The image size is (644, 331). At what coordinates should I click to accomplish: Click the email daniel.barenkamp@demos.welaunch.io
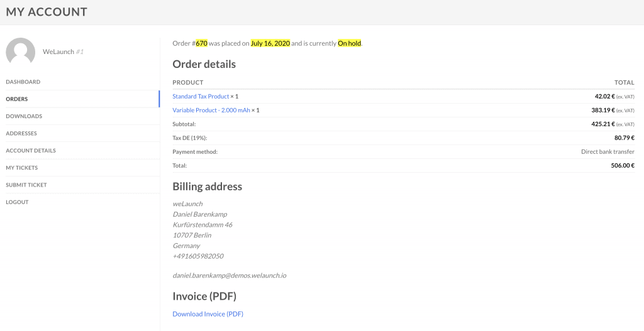229,276
